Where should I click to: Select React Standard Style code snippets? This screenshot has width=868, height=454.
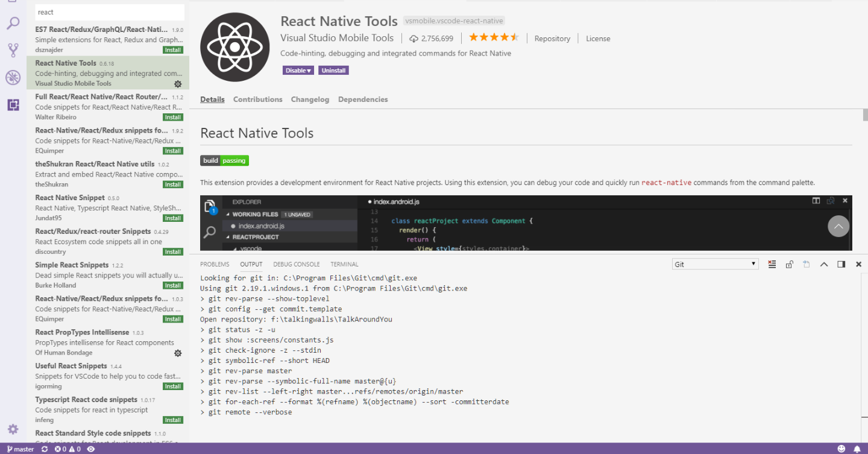coord(108,435)
